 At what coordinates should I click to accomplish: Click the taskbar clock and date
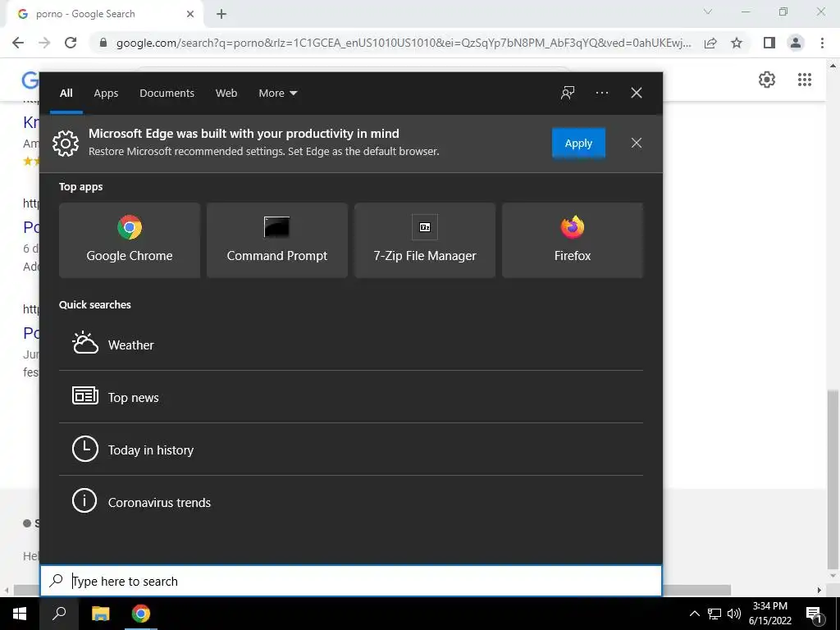click(769, 614)
